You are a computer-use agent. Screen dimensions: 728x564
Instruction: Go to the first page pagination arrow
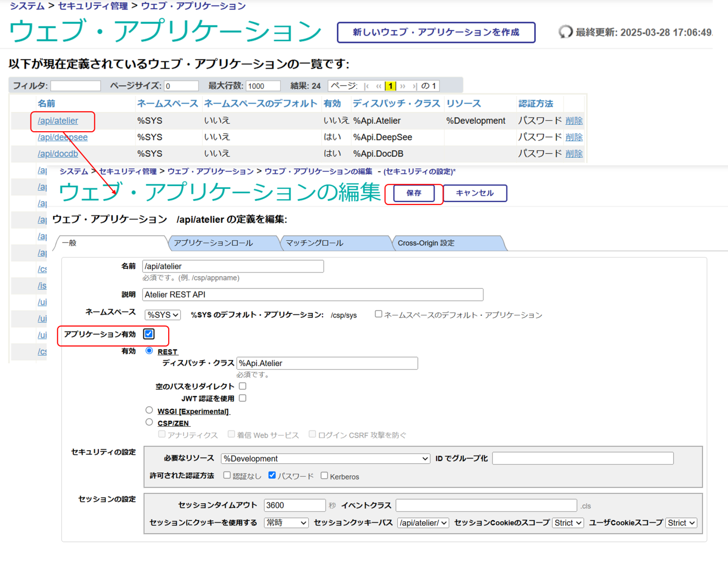point(366,86)
